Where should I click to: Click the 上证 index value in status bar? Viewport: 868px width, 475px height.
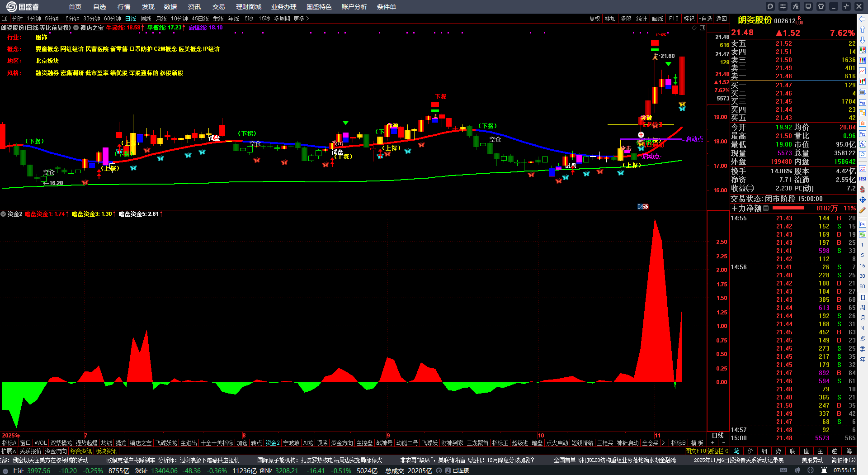click(38, 470)
